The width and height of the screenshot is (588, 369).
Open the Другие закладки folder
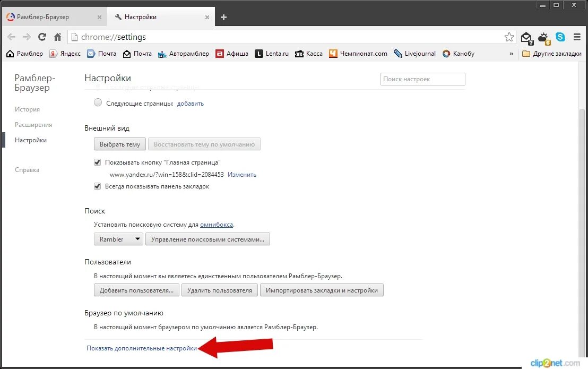[x=551, y=54]
